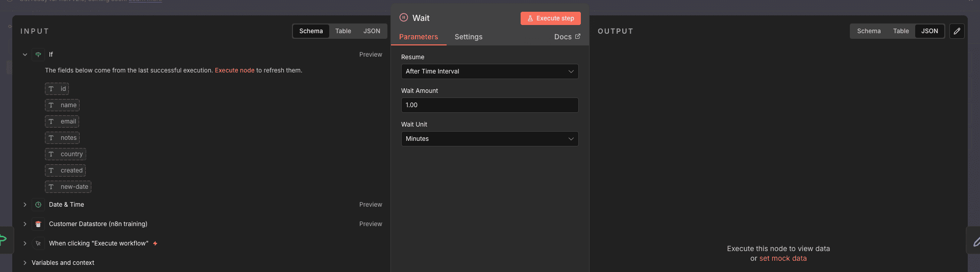This screenshot has width=980, height=272.
Task: Open Docs external link icon
Action: [x=578, y=36]
